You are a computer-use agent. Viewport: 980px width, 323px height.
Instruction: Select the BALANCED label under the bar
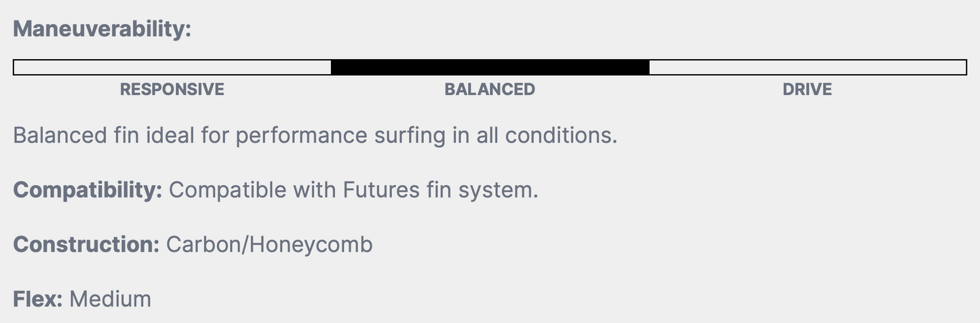click(490, 90)
